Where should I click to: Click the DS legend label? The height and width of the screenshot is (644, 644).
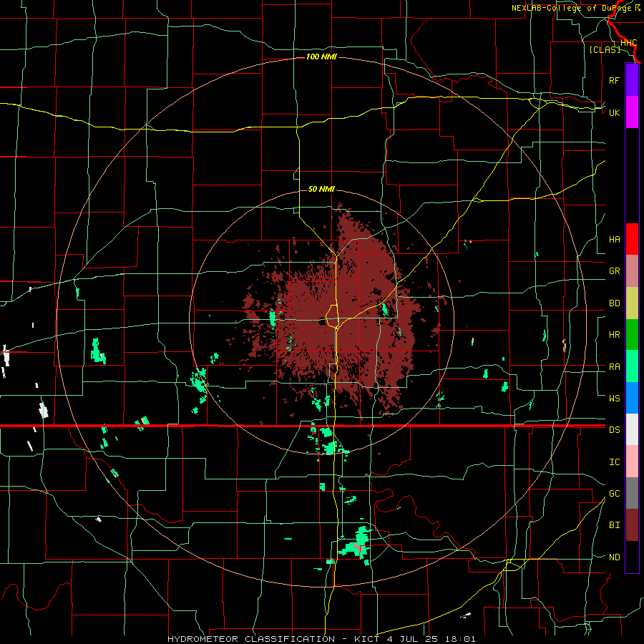pyautogui.click(x=614, y=430)
